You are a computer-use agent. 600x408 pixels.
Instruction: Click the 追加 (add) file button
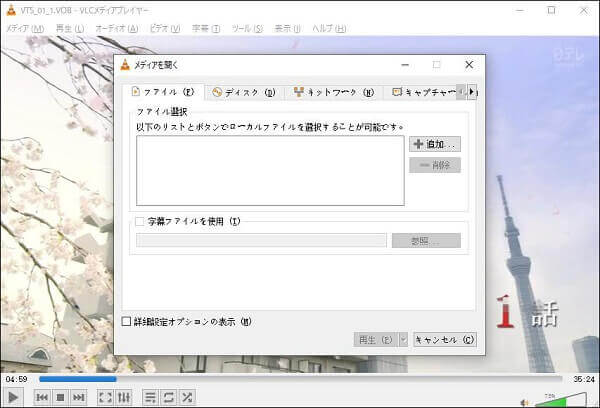435,144
